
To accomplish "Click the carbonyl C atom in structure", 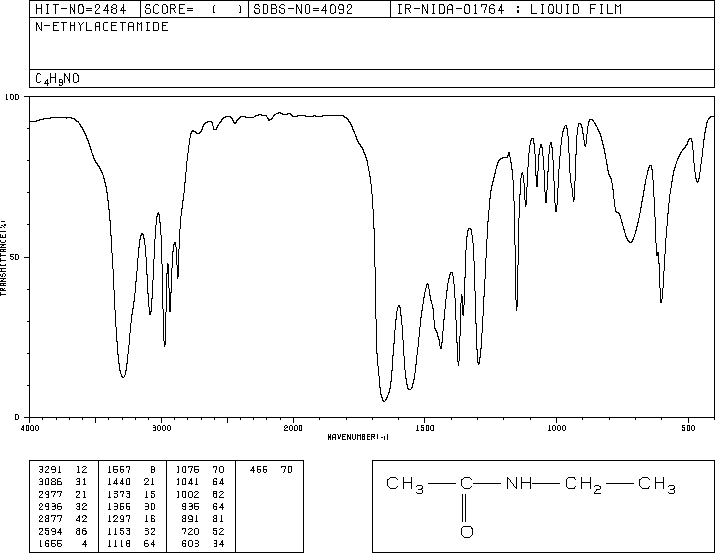I will 466,483.
